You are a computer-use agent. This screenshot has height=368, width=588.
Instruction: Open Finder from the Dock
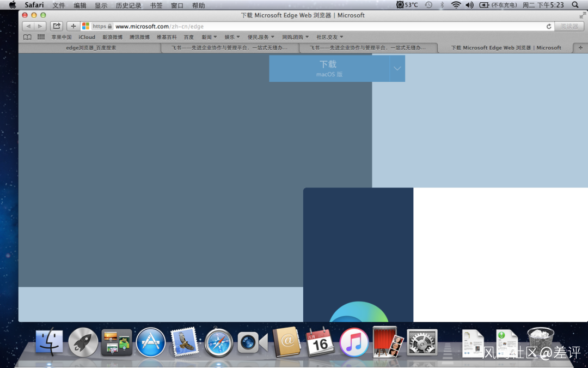50,342
